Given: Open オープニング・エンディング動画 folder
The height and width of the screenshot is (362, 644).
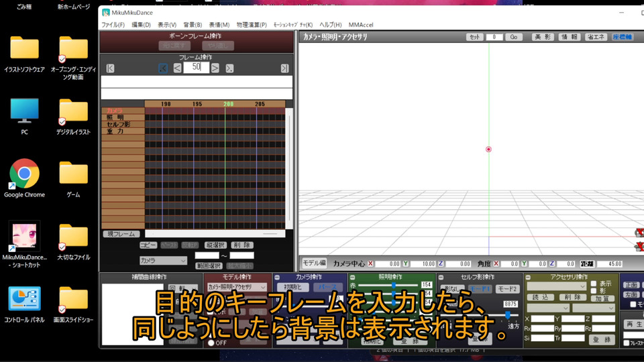Looking at the screenshot, I should (x=73, y=58).
